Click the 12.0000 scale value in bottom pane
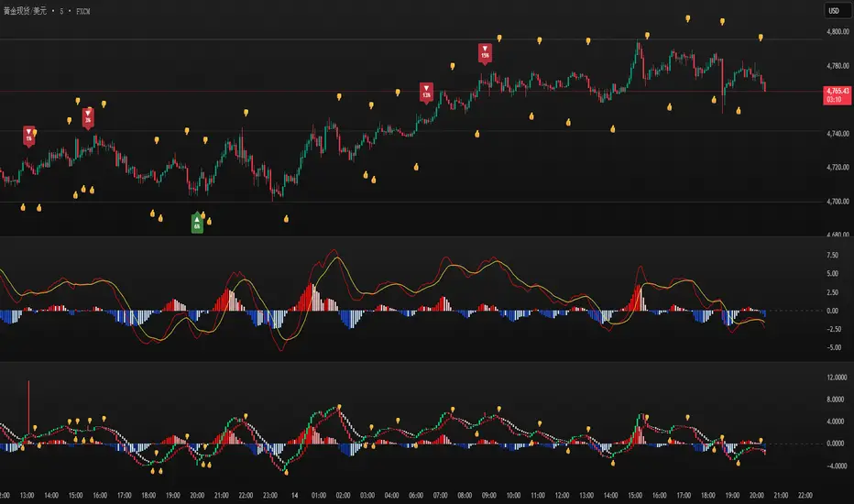The width and height of the screenshot is (854, 504). [x=837, y=377]
